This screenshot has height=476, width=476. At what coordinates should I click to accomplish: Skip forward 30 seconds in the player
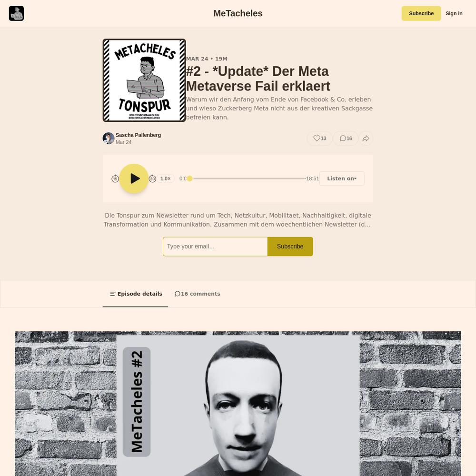[152, 178]
